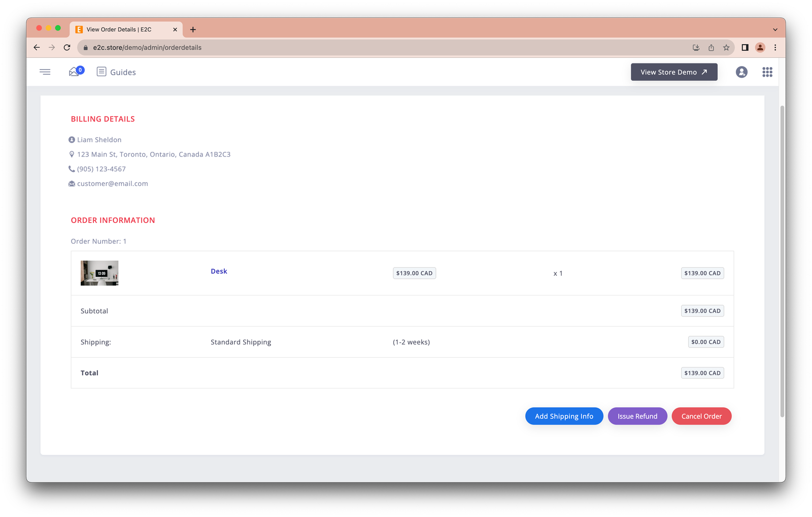Open a new browser tab
The width and height of the screenshot is (812, 517).
(x=193, y=29)
